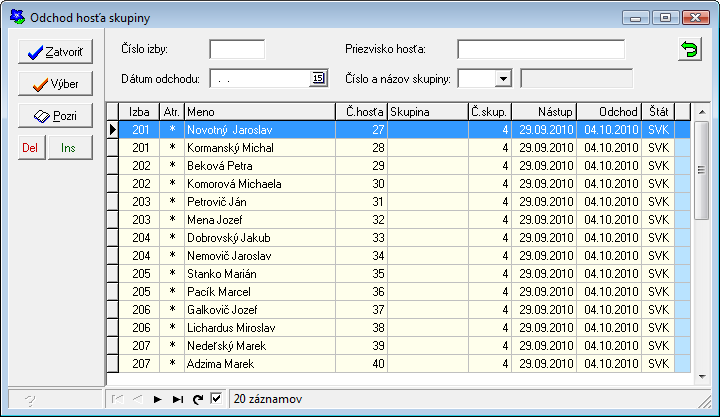Click the Číslo izby input field
This screenshot has height=417, width=720.
[x=237, y=50]
